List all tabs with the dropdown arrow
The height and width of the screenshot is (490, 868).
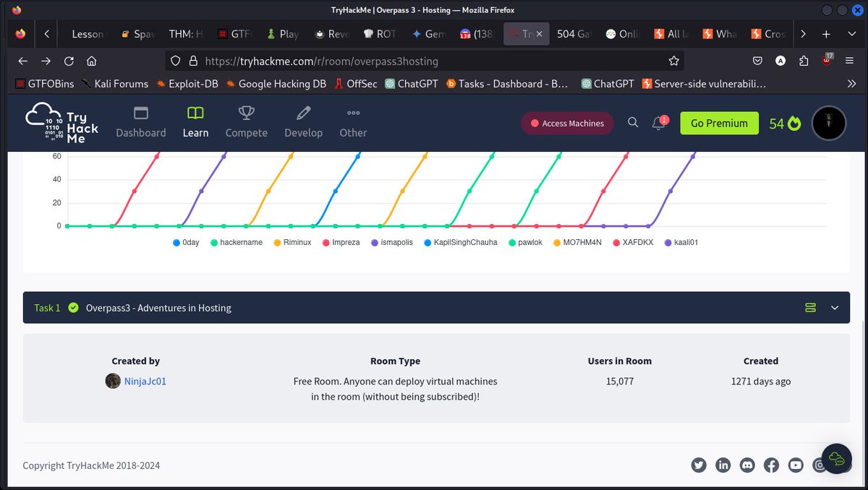[x=851, y=34]
